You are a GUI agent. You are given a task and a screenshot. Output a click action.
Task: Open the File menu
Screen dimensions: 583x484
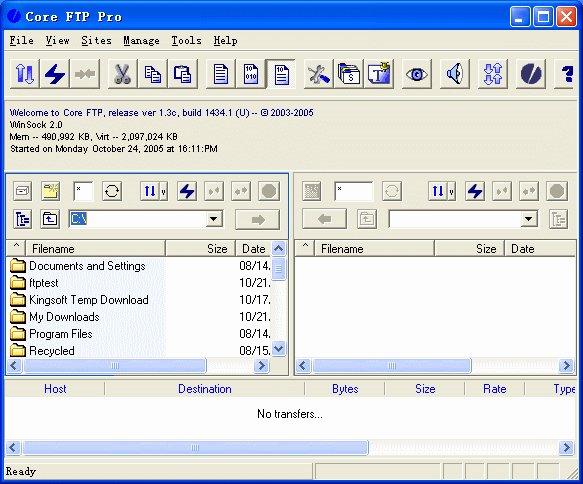coord(22,41)
